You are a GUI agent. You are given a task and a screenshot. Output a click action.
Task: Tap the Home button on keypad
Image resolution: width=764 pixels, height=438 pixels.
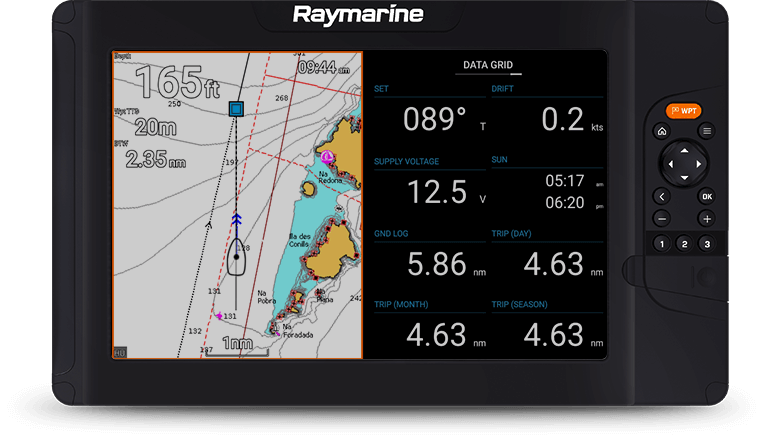coord(662,131)
